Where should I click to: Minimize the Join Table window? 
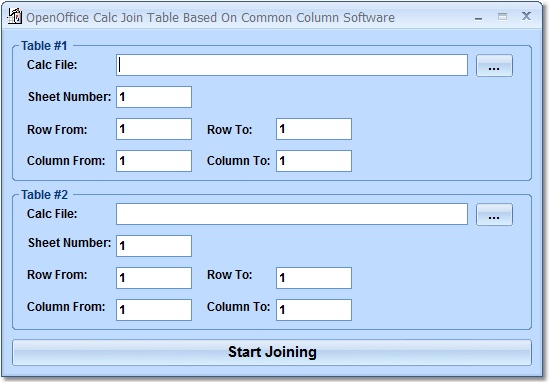point(478,18)
